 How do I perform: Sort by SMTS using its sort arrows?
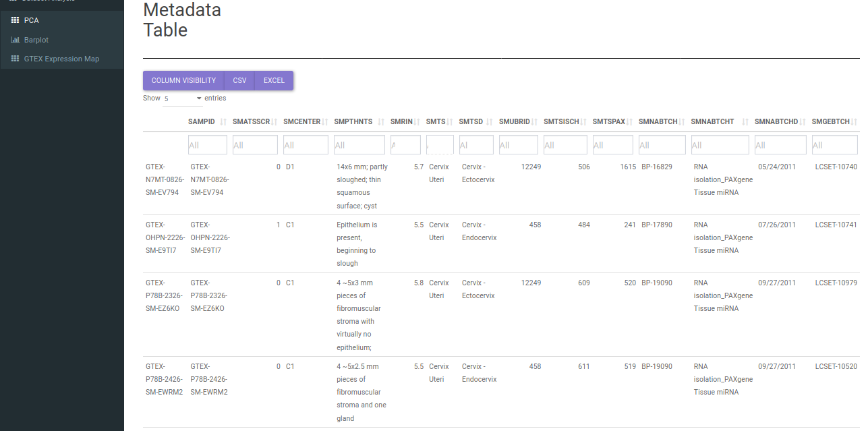click(x=450, y=122)
